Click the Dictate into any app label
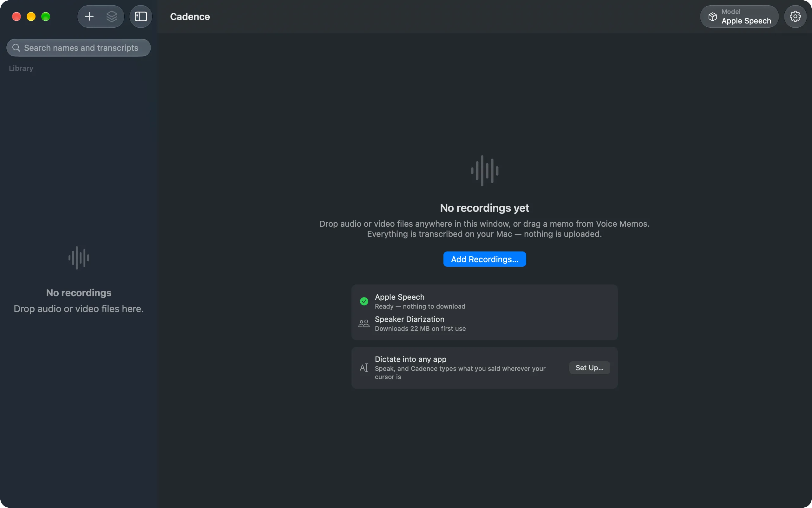 point(410,359)
